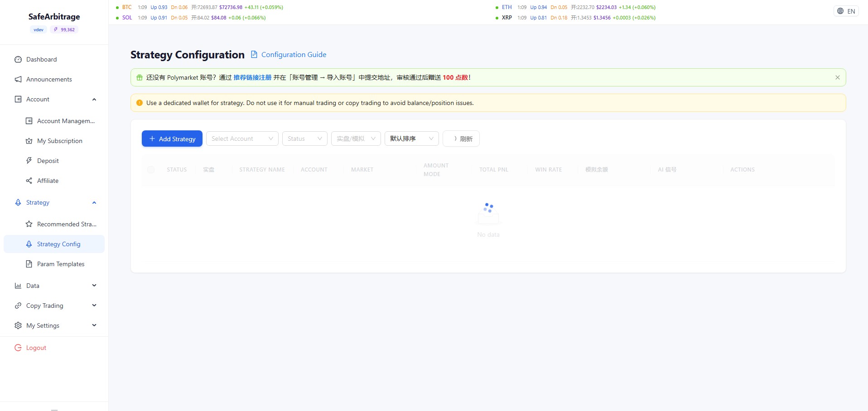Click the Recommended Strategies star icon
Image resolution: width=868 pixels, height=411 pixels.
(x=29, y=224)
